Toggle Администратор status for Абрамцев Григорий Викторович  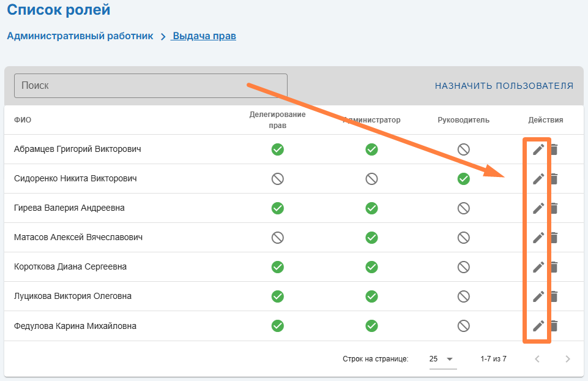tap(371, 149)
